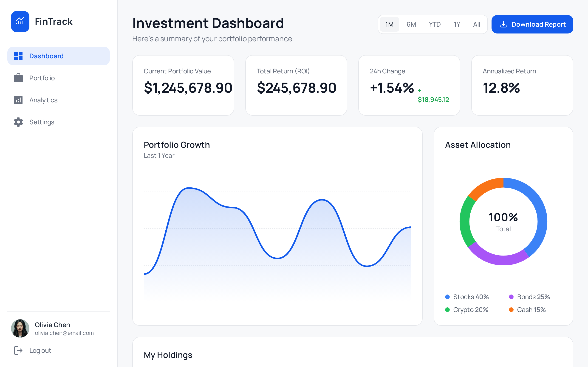This screenshot has width=588, height=367.
Task: Click Olivia Chen's profile avatar
Action: coord(20,328)
